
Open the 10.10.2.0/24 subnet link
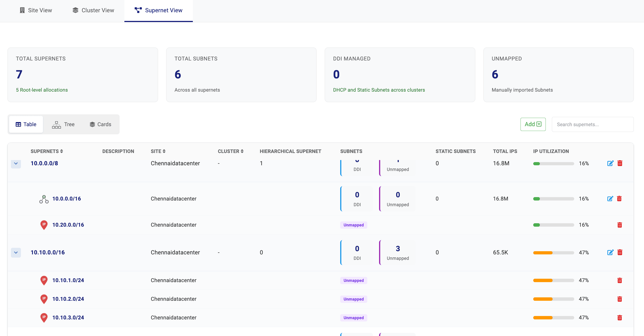coord(68,299)
